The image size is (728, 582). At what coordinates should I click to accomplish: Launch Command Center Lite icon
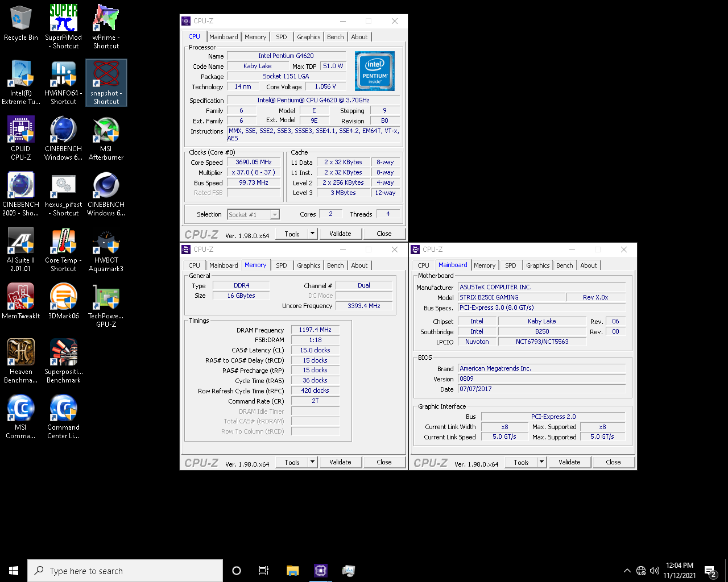tap(63, 417)
